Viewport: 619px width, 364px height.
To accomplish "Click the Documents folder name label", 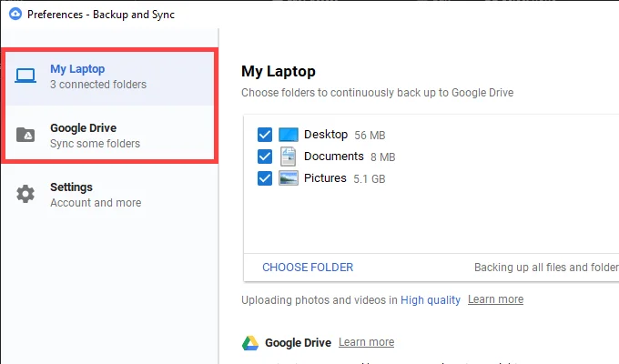I will tap(333, 157).
